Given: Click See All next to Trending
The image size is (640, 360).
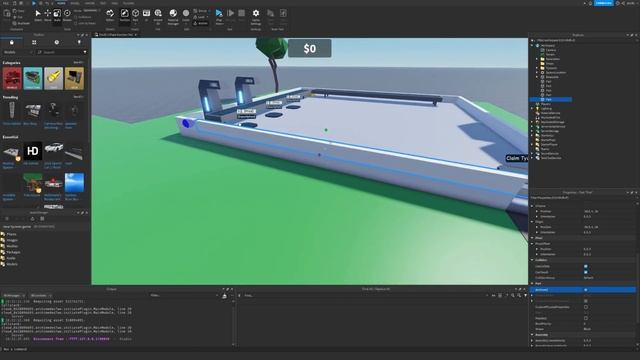Looking at the screenshot, I should tap(78, 97).
